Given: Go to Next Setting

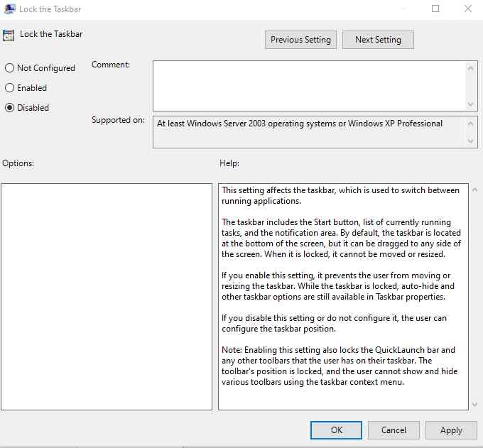Looking at the screenshot, I should pos(378,40).
